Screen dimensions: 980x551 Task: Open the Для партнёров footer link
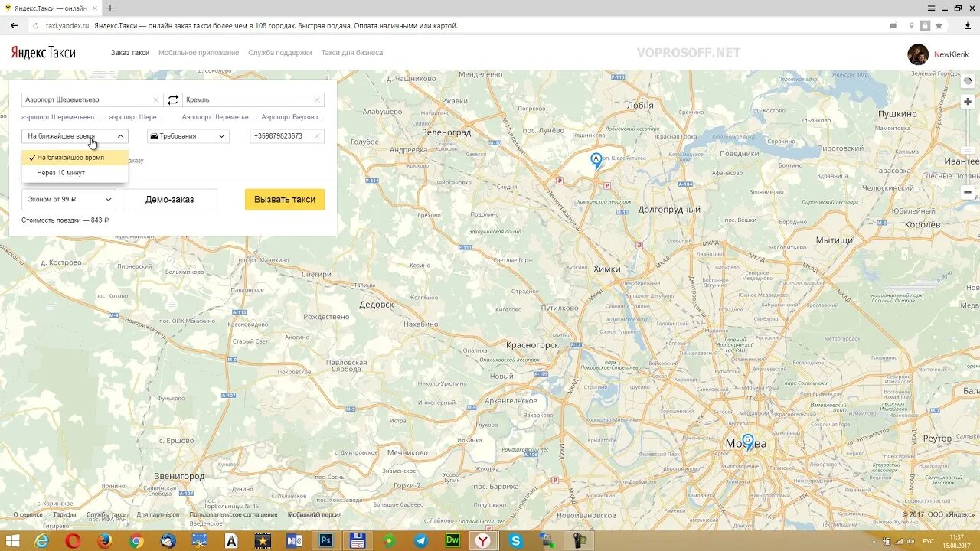point(158,515)
